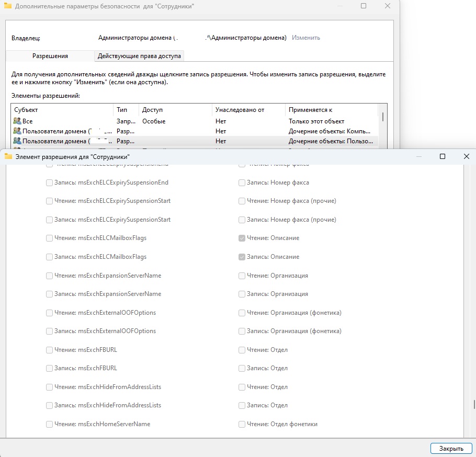Tick "Чтение: msExchHomeServerName" checkbox

point(49,424)
